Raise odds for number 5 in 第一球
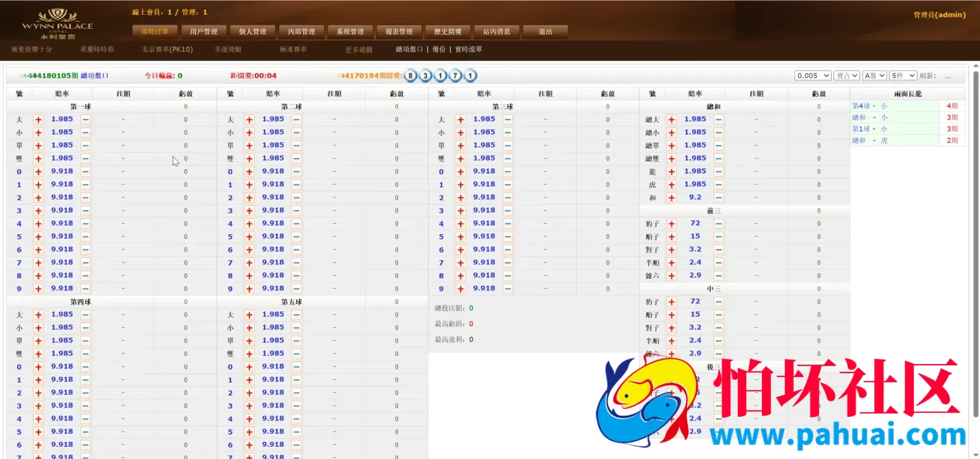 click(38, 237)
